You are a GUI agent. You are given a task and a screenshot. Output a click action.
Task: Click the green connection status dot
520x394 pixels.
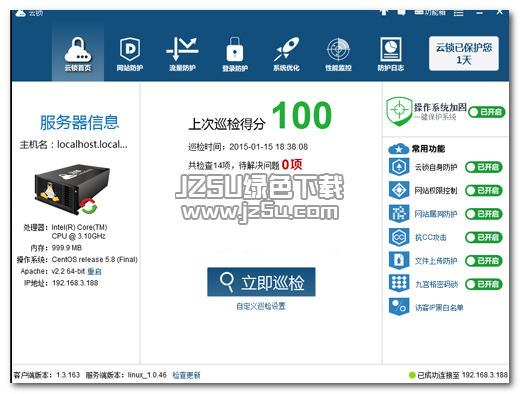(x=412, y=375)
